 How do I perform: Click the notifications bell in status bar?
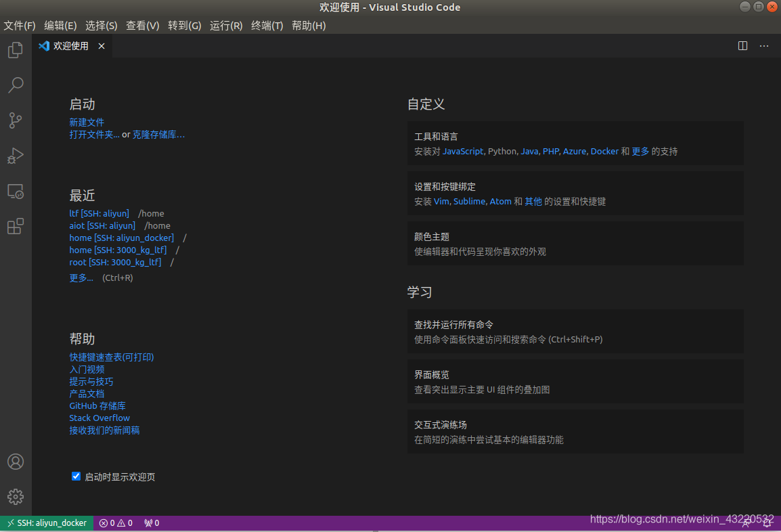767,523
